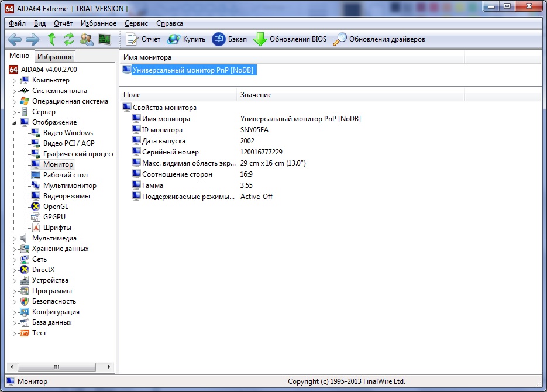Click the Купить globe icon

[x=174, y=39]
